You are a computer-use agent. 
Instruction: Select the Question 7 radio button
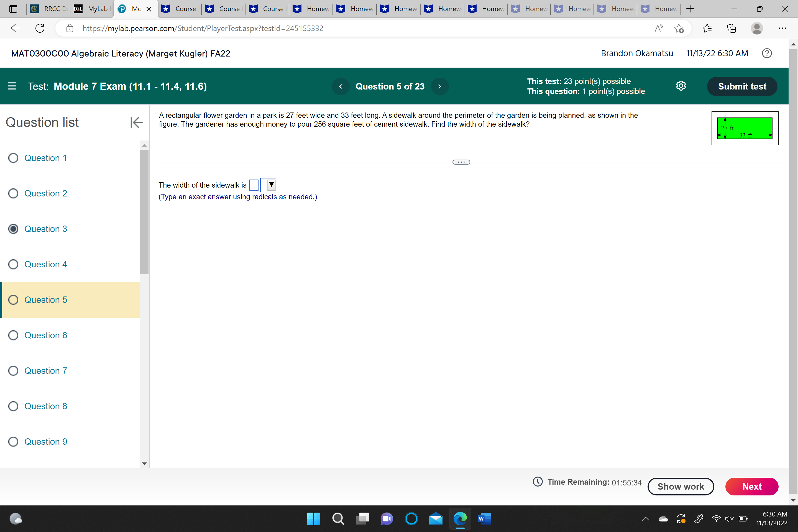pos(14,370)
